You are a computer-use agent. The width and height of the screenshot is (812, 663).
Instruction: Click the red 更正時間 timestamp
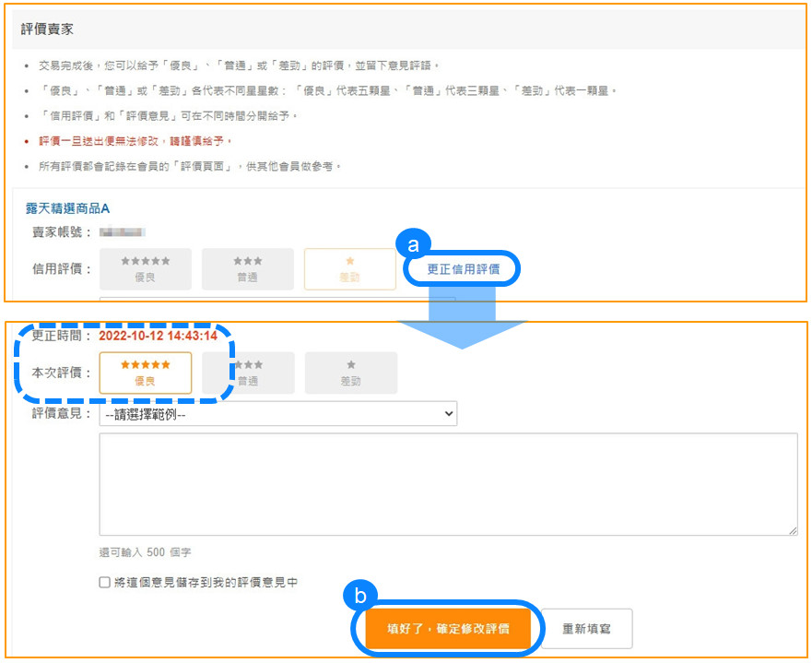(158, 336)
